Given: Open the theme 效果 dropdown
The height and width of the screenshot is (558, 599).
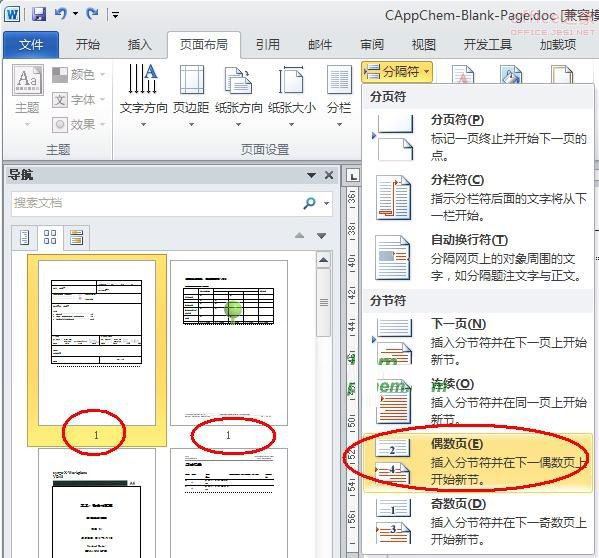Looking at the screenshot, I should coord(78,125).
